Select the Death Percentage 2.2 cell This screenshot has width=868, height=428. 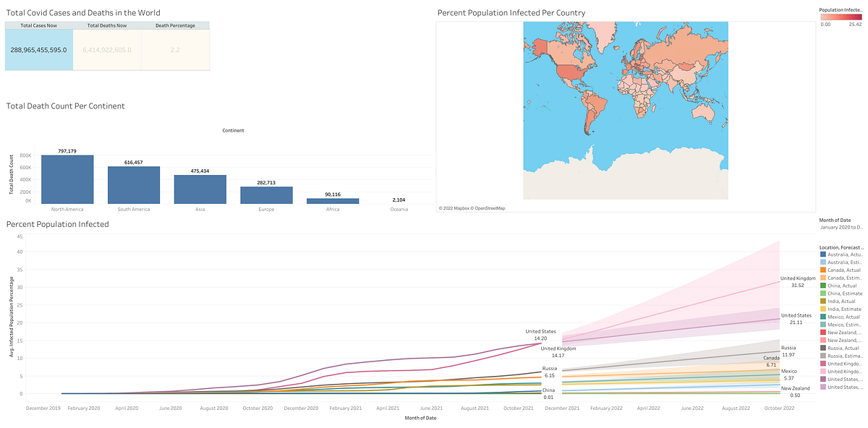[176, 50]
